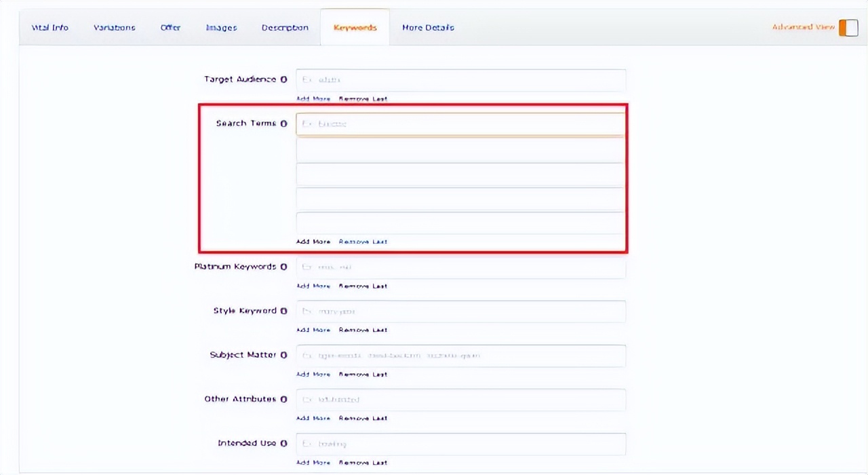Focus the first Search Terms input field
The height and width of the screenshot is (475, 868).
click(x=460, y=124)
